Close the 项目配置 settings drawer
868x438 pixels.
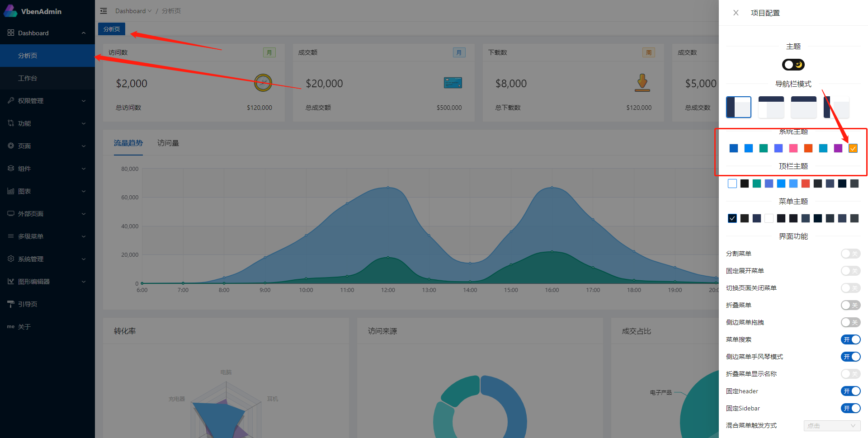pyautogui.click(x=736, y=13)
